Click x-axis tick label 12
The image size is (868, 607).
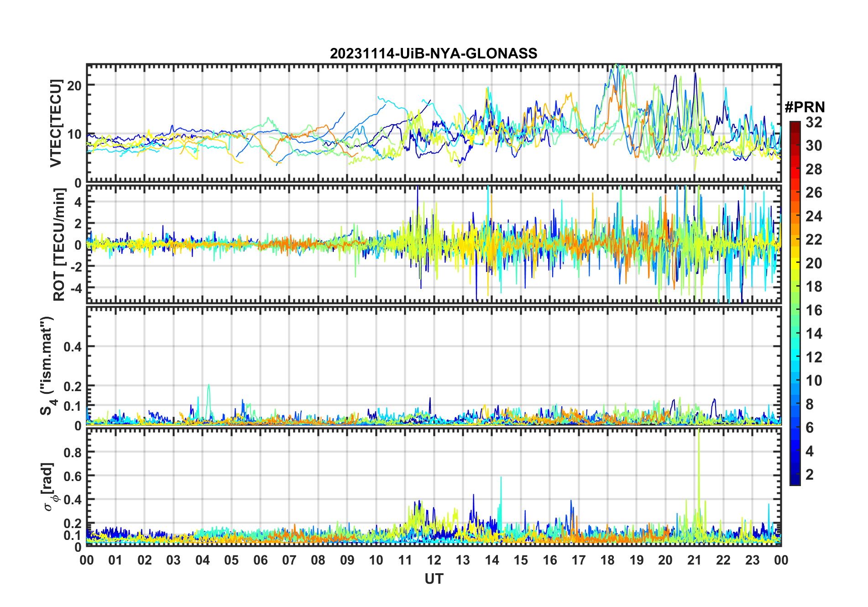(x=434, y=560)
